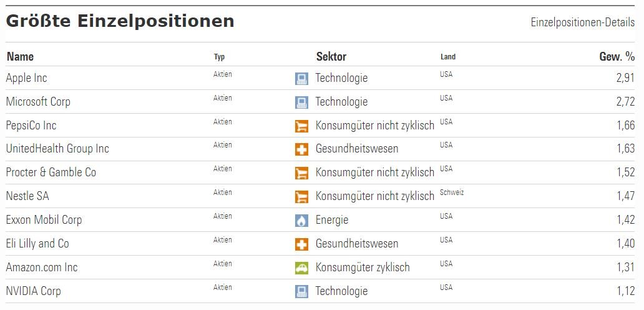Screen dimensions: 644x310
Task: Click the Typ column header
Action: tap(219, 57)
